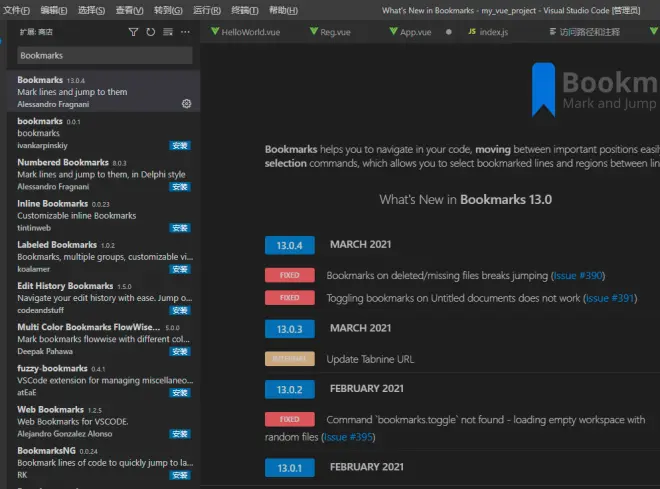Open the 运行(R) menu

pyautogui.click(x=207, y=10)
